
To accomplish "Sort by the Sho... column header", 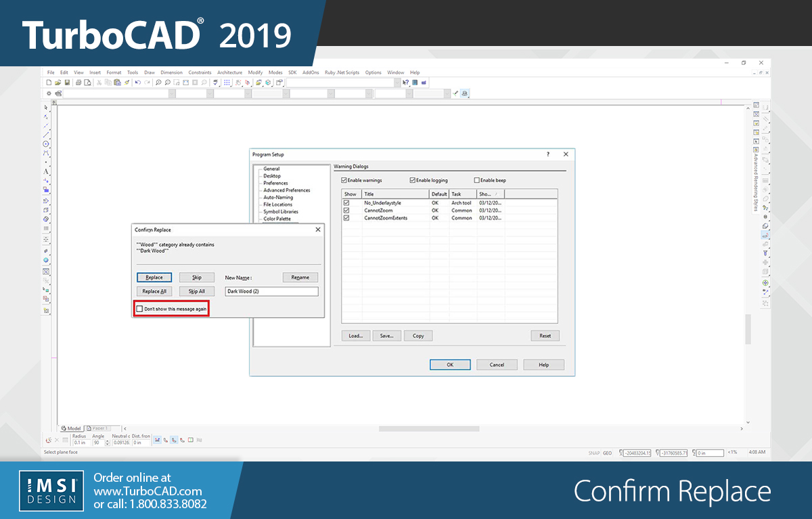I will click(491, 194).
